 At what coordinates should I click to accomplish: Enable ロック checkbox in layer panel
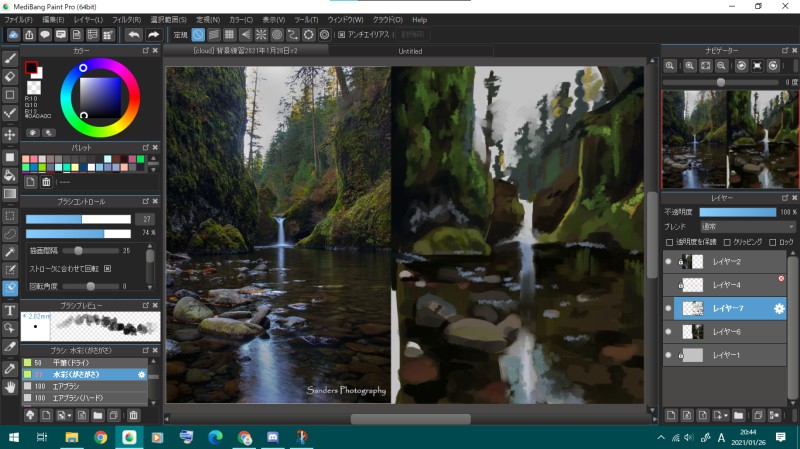[772, 242]
